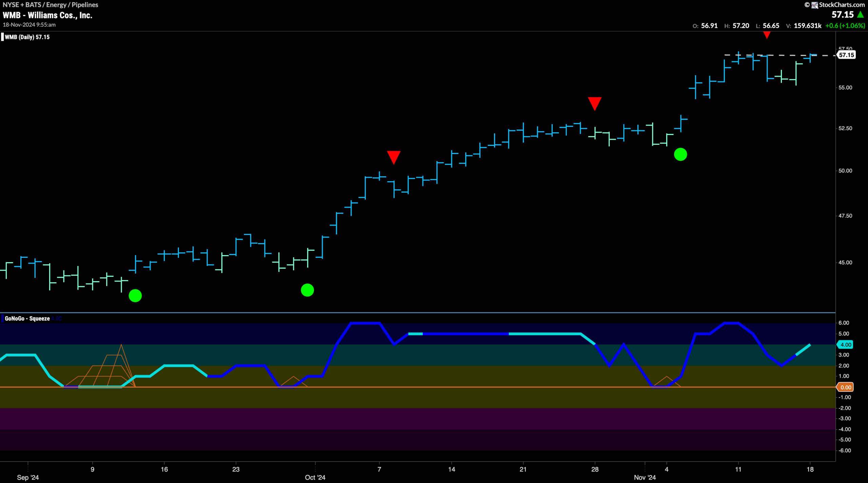The width and height of the screenshot is (868, 483).
Task: Click the green circle signal near Sep 13
Action: (x=135, y=295)
